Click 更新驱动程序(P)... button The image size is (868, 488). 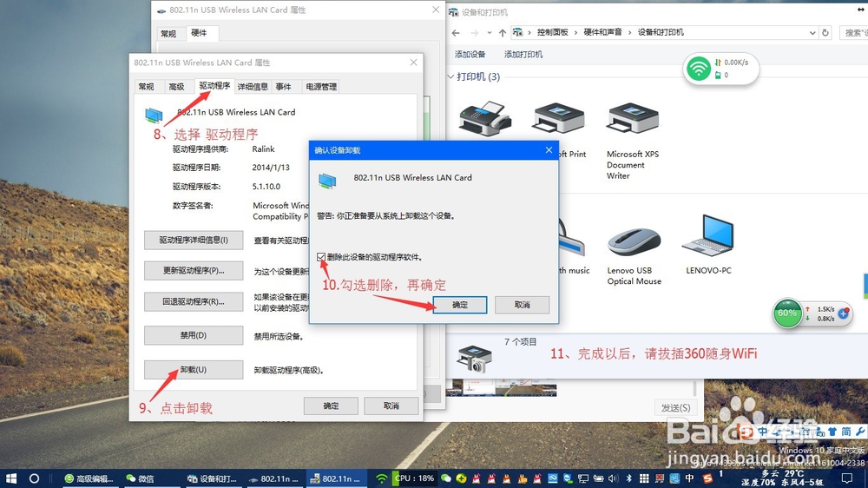pos(194,270)
